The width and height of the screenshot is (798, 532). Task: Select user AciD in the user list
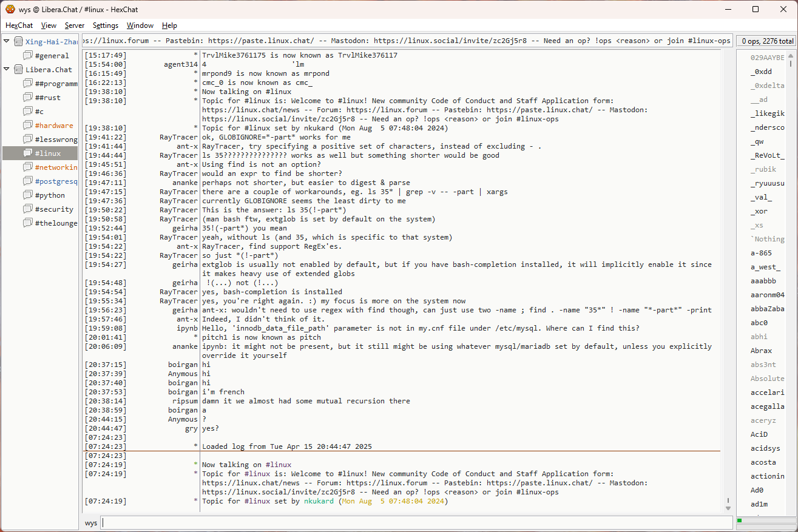tap(759, 434)
